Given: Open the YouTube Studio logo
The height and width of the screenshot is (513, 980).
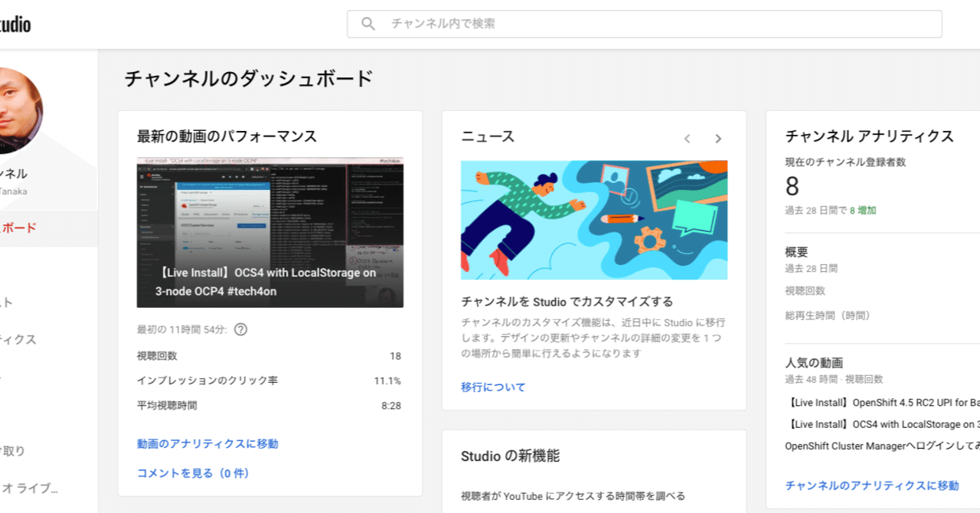Looking at the screenshot, I should coord(15,25).
